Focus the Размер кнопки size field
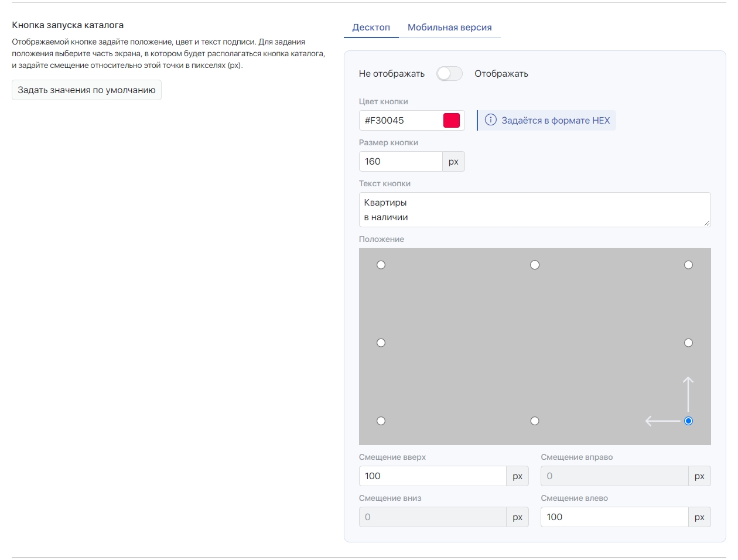Image resolution: width=738 pixels, height=560 pixels. click(401, 161)
